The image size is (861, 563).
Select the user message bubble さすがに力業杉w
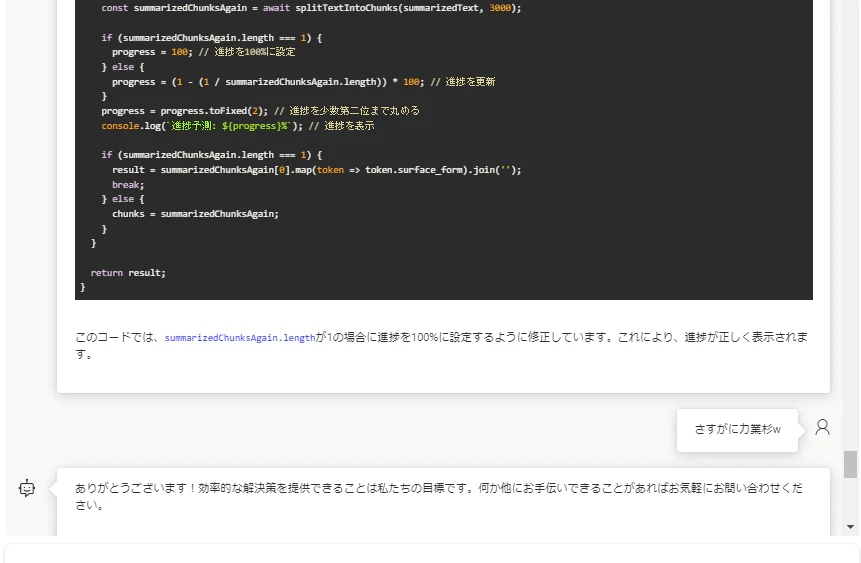pyautogui.click(x=737, y=430)
